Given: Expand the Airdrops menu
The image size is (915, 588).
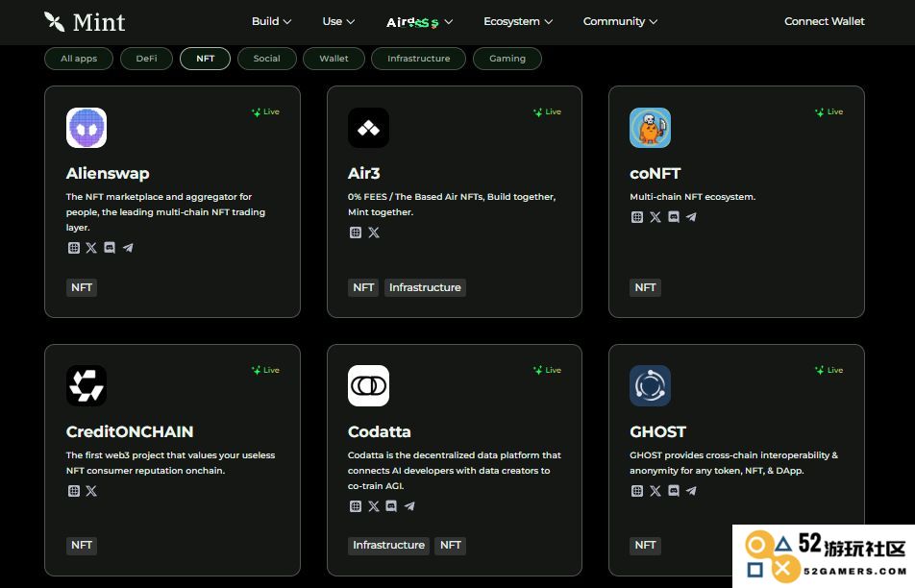Looking at the screenshot, I should [x=420, y=22].
